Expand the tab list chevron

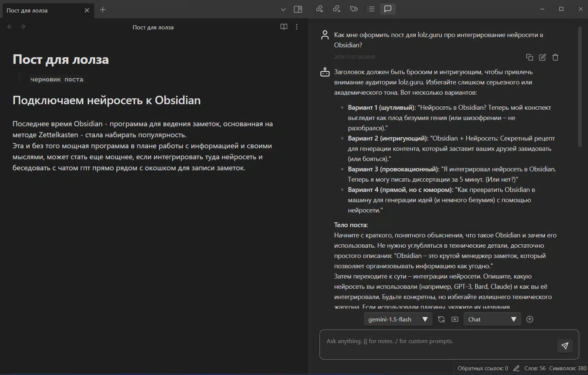(x=283, y=10)
